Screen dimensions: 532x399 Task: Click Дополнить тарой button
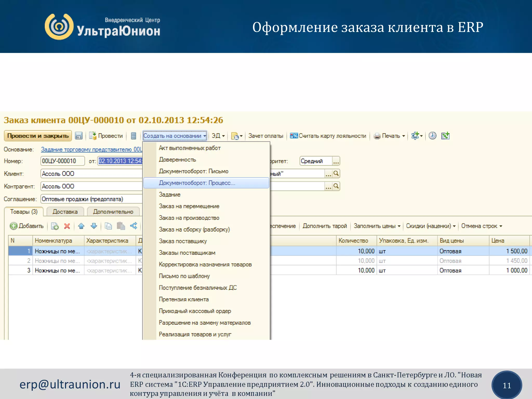tap(325, 226)
